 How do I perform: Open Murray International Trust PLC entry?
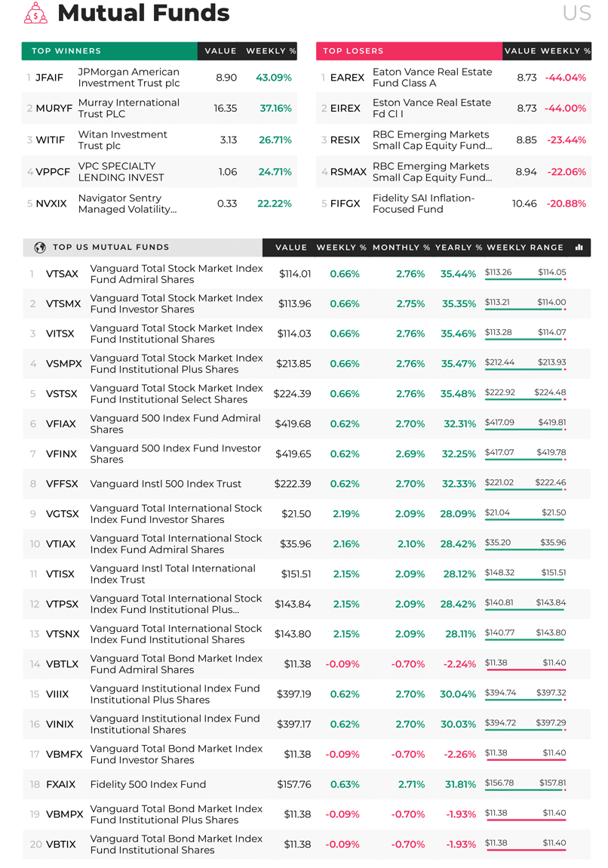tap(129, 108)
